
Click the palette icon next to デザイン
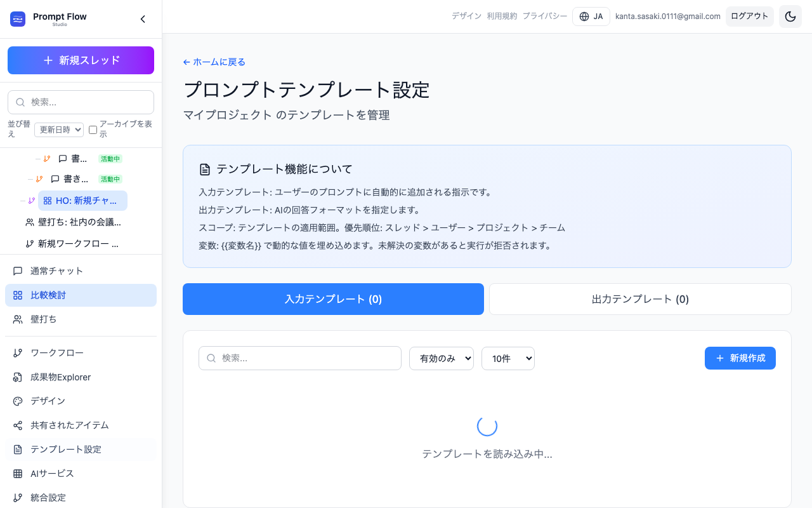(x=18, y=401)
